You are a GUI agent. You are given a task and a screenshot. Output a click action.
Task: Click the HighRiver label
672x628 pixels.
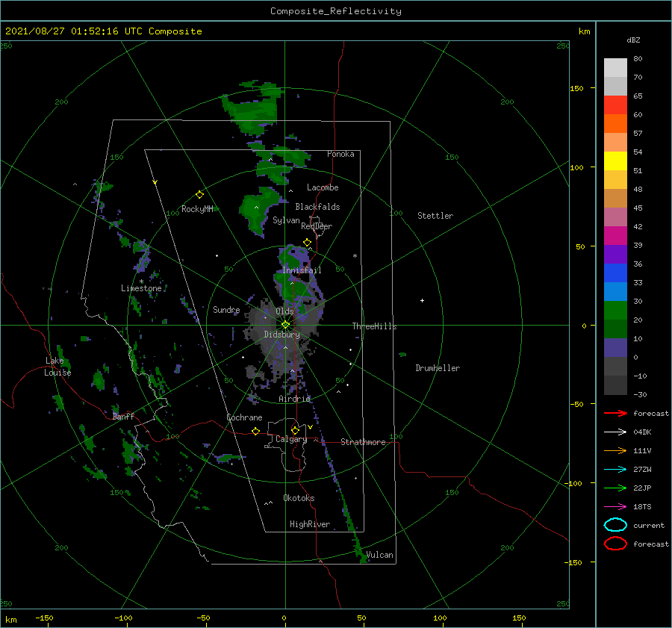coord(310,524)
